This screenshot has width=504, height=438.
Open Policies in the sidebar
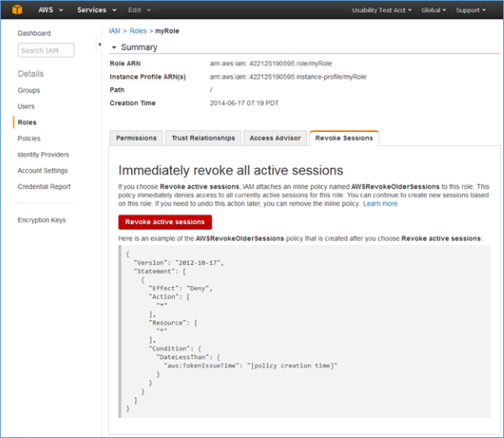click(29, 138)
